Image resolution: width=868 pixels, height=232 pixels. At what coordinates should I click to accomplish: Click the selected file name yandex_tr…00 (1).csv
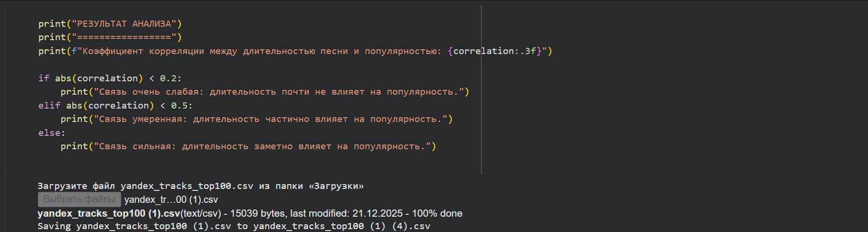click(171, 199)
